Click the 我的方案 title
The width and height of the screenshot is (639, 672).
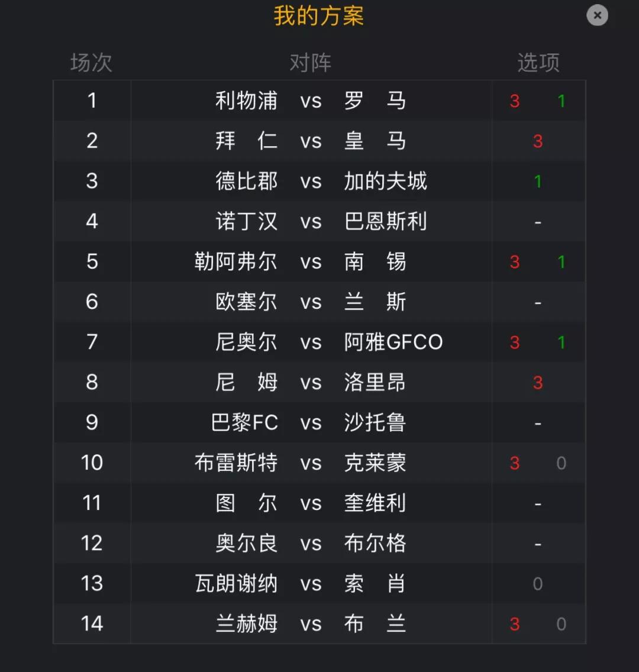click(x=319, y=16)
